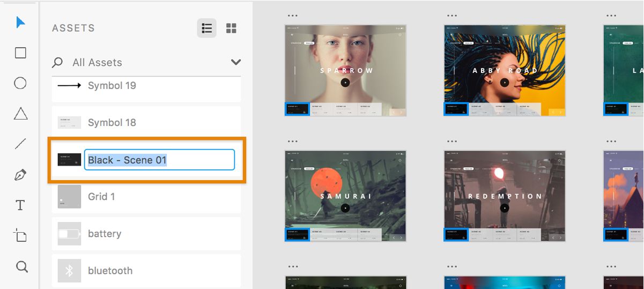Viewport: 644px width, 289px height.
Task: Open the ABBY ROAD artboard
Action: pos(505,70)
